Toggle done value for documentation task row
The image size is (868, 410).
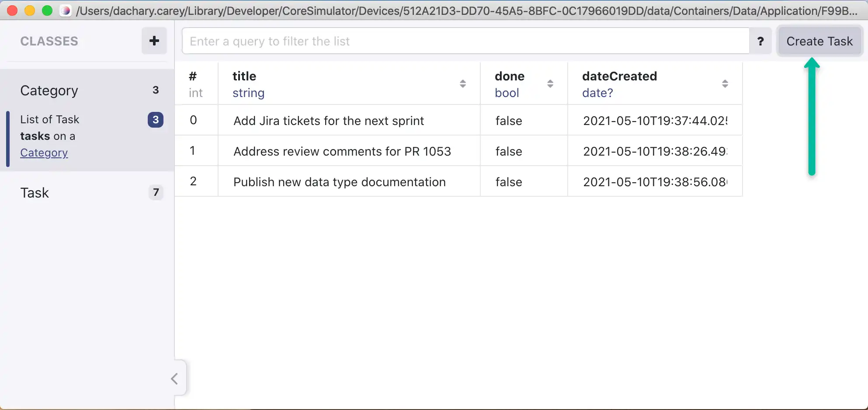[509, 182]
